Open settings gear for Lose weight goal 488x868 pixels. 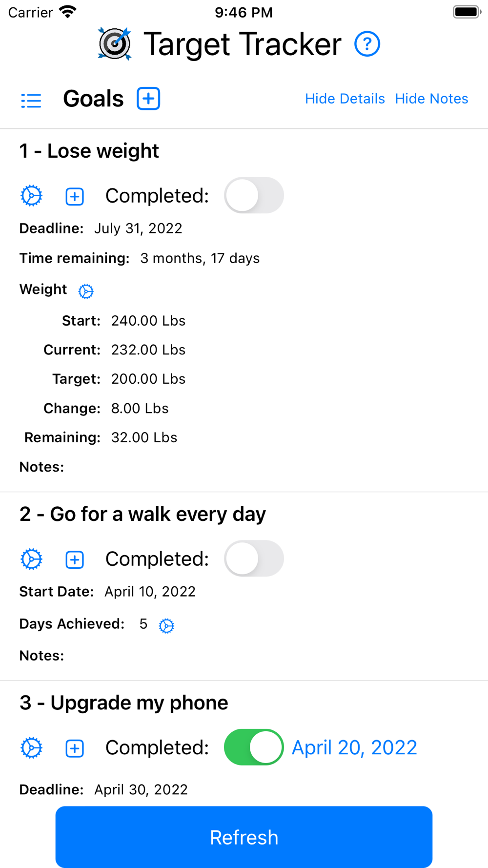pyautogui.click(x=32, y=196)
